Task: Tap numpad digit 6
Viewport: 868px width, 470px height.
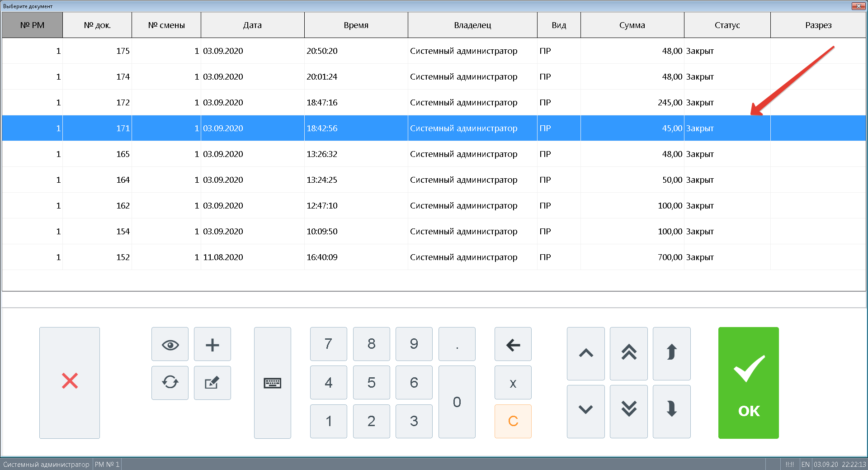Action: 414,383
